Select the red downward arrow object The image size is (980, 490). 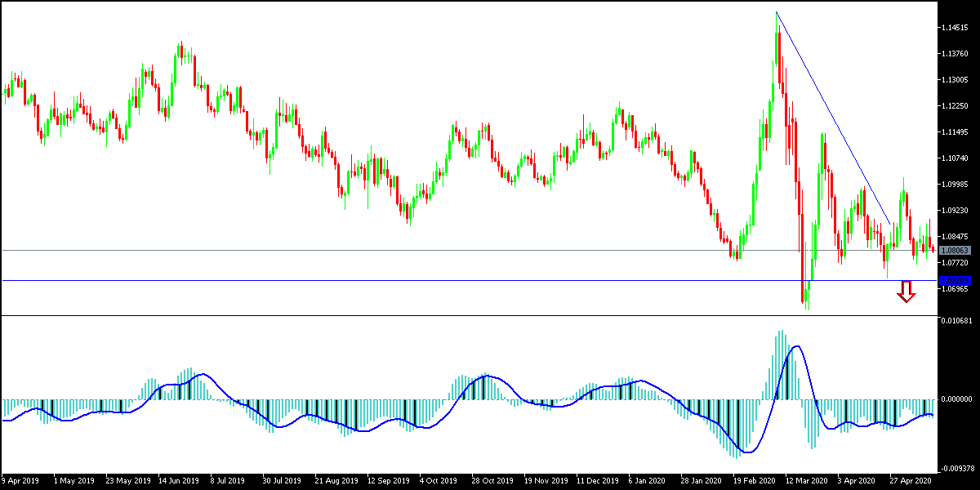pyautogui.click(x=905, y=292)
